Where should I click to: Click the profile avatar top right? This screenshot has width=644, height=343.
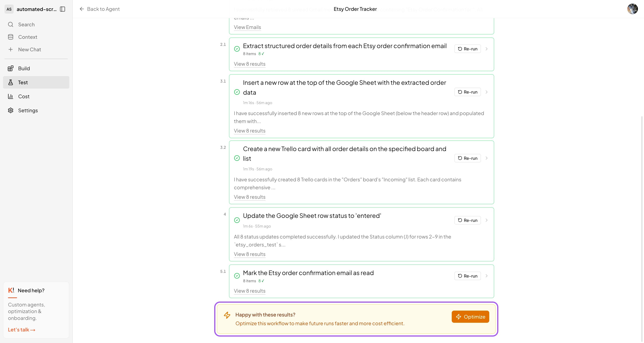point(632,9)
